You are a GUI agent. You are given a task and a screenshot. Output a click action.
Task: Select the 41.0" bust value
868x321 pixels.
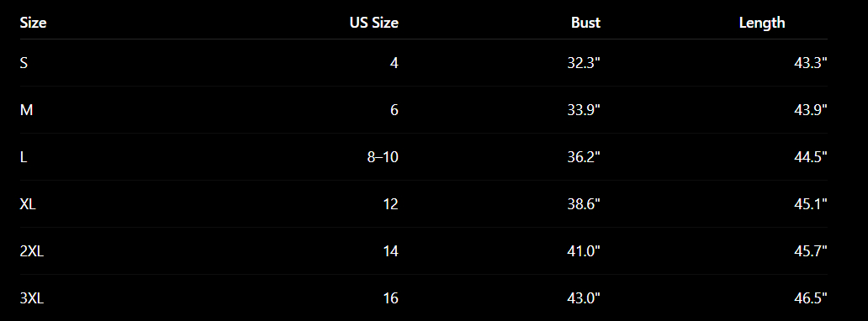pyautogui.click(x=584, y=251)
